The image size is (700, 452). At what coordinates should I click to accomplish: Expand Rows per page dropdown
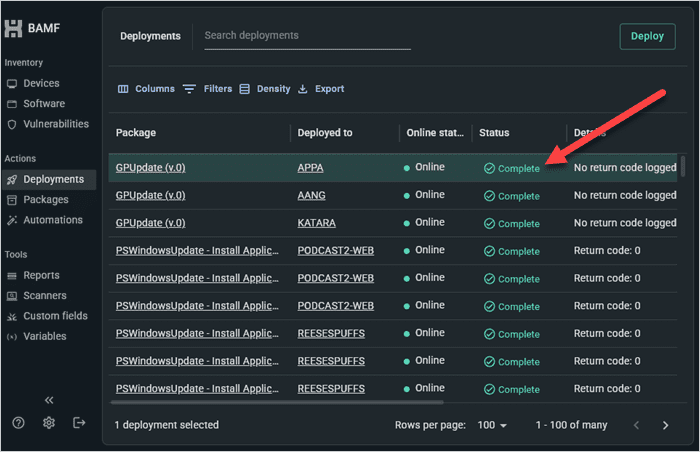click(x=492, y=425)
